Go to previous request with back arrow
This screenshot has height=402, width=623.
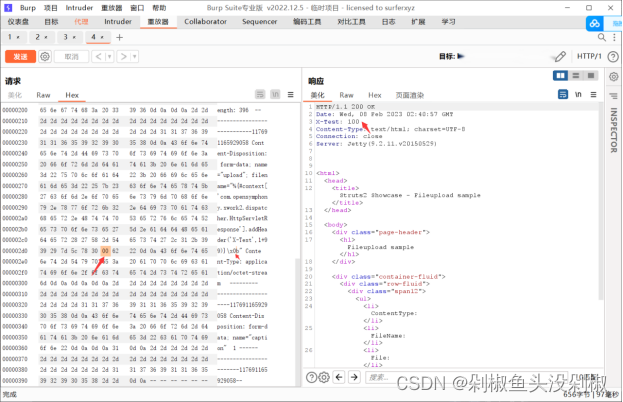click(99, 56)
